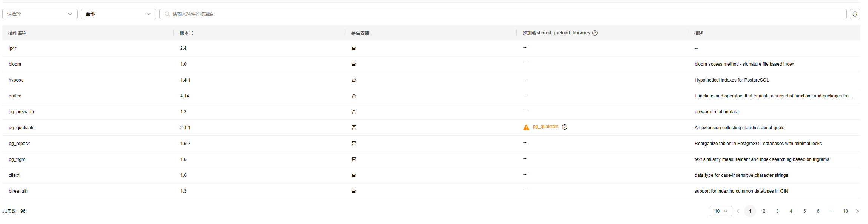Jump to page 10
This screenshot has height=224, width=868.
[845, 211]
